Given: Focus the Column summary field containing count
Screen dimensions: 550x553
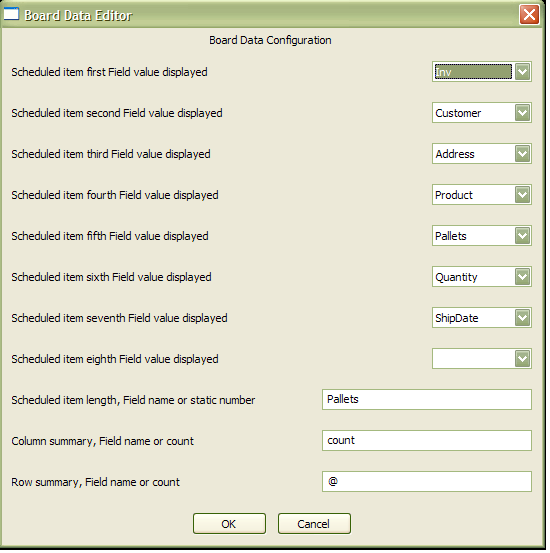Looking at the screenshot, I should coord(427,440).
